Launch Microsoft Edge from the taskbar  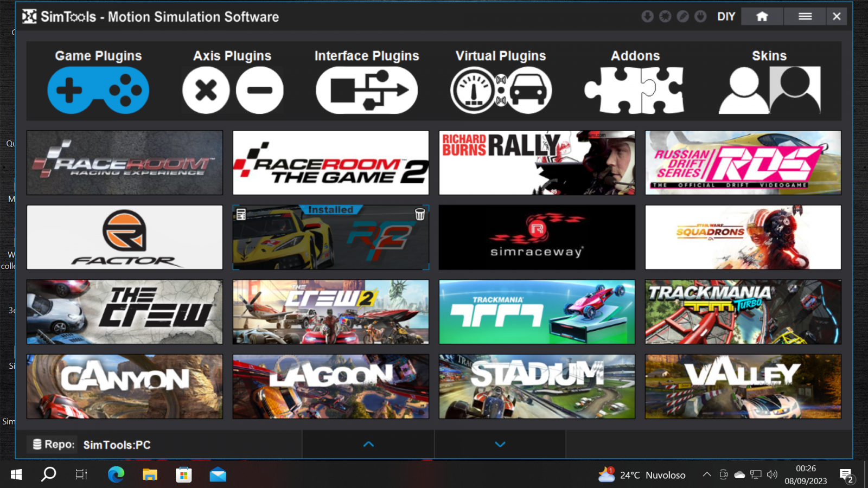(x=116, y=475)
